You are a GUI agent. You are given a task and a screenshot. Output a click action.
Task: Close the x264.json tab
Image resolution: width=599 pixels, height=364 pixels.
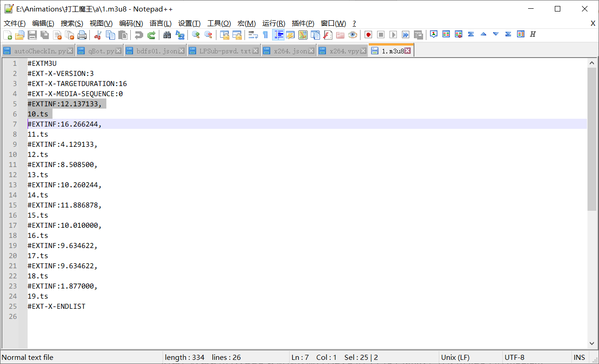(x=311, y=51)
